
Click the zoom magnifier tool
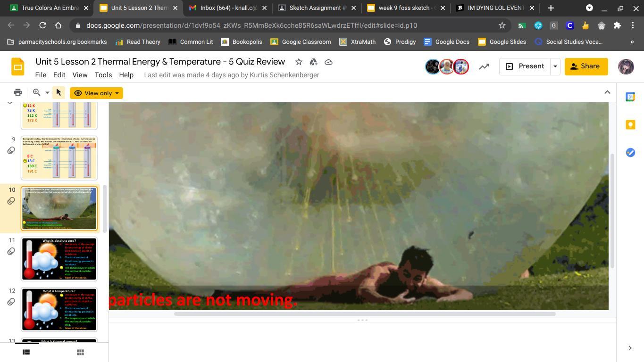tap(36, 93)
